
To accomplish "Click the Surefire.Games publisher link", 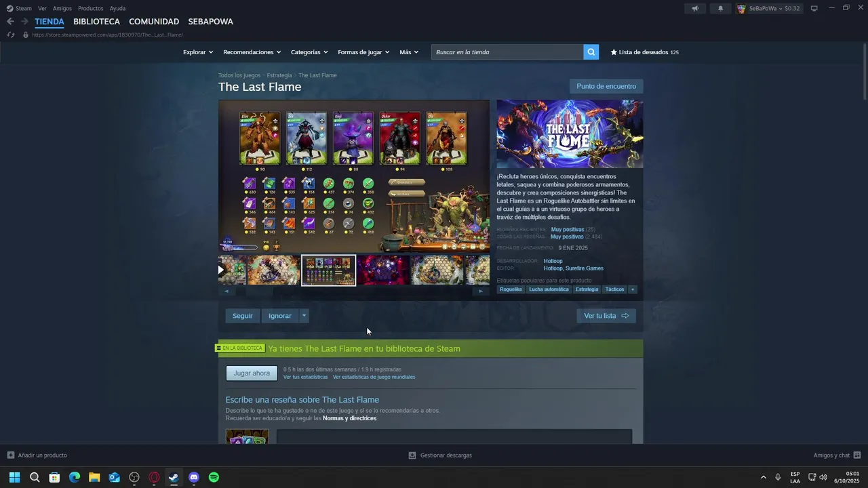I will (584, 268).
